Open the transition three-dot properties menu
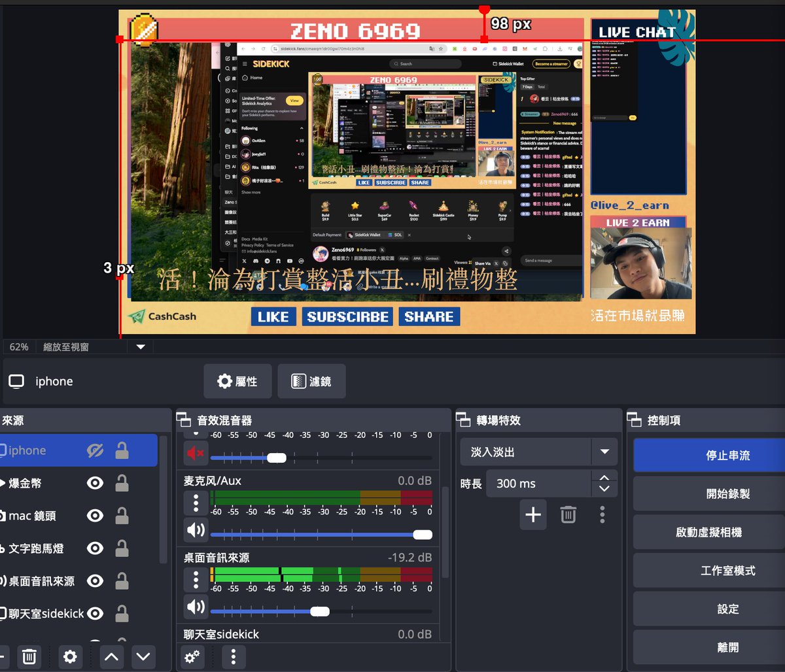Screen dimensions: 785x672 [x=602, y=514]
